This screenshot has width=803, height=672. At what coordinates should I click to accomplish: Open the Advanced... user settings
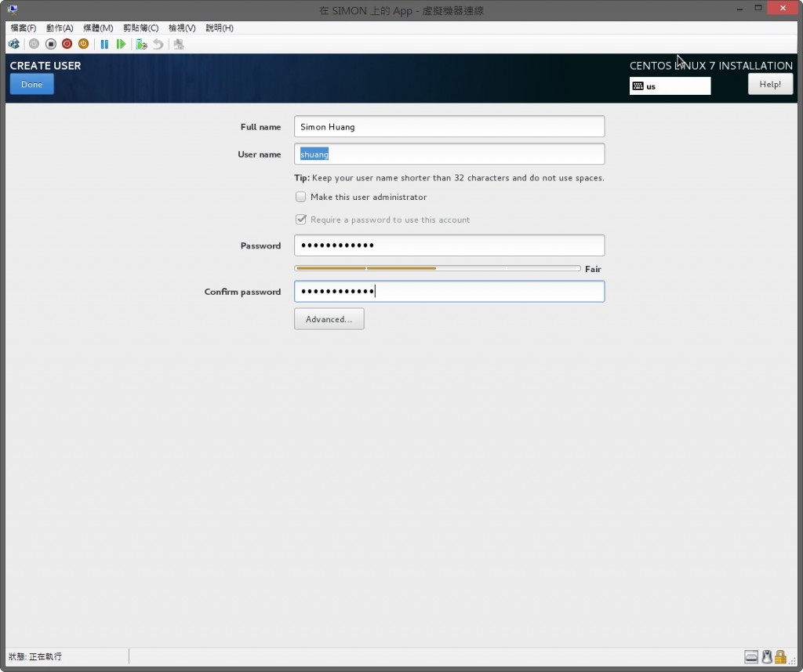coord(329,319)
